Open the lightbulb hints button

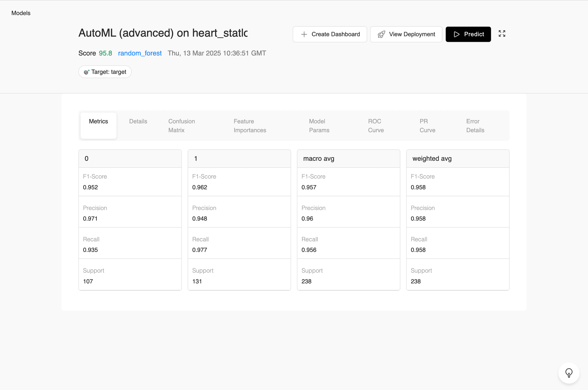(569, 373)
